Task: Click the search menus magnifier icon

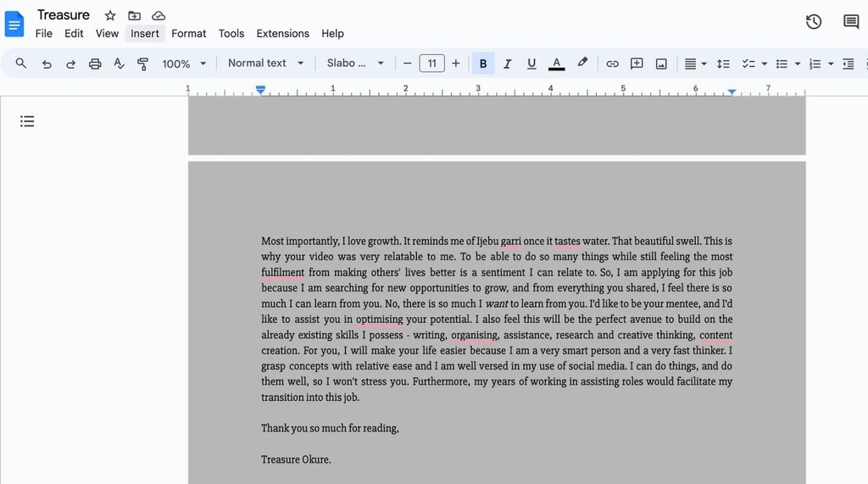Action: click(21, 63)
